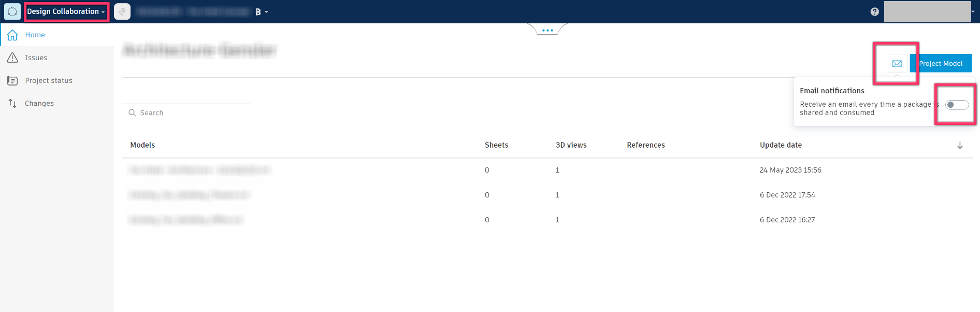Expand the three-dot timeline handle
The width and height of the screenshot is (980, 312).
[x=547, y=30]
